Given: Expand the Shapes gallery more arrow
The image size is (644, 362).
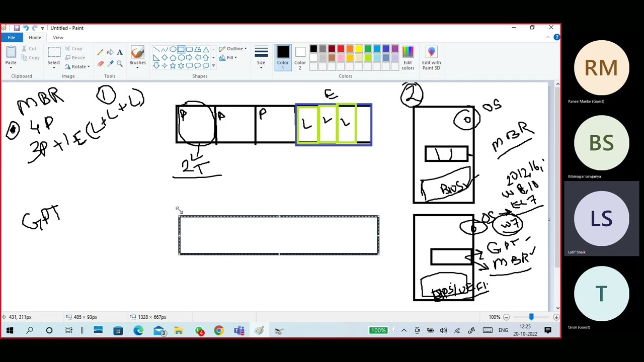Looking at the screenshot, I should tap(213, 65).
